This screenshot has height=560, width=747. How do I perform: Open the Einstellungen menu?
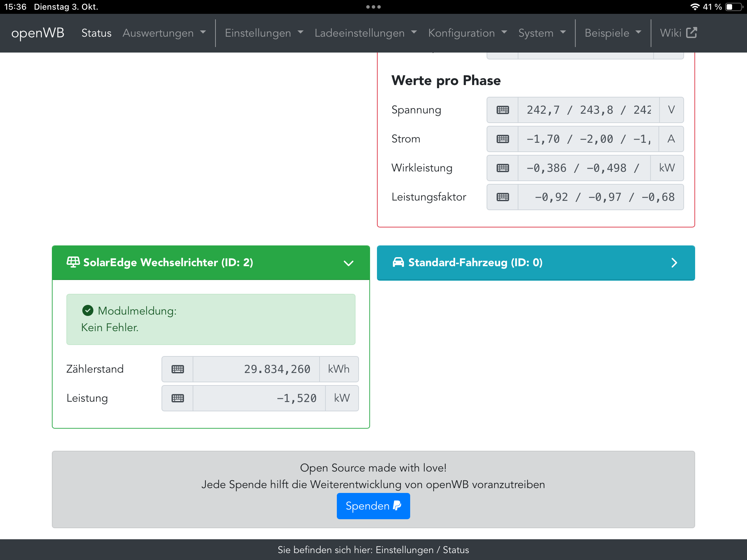[264, 33]
